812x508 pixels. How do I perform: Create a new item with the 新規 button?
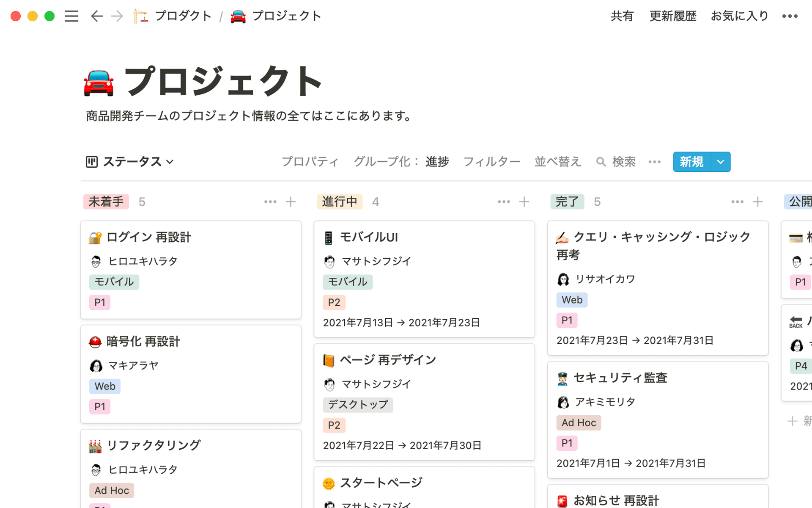coord(691,162)
